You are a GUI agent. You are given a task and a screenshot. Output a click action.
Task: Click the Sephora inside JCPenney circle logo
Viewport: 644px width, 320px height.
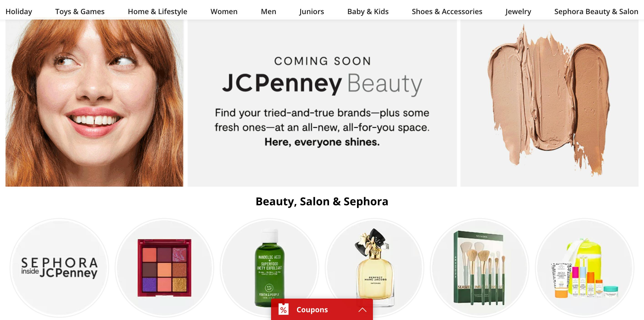pyautogui.click(x=59, y=268)
